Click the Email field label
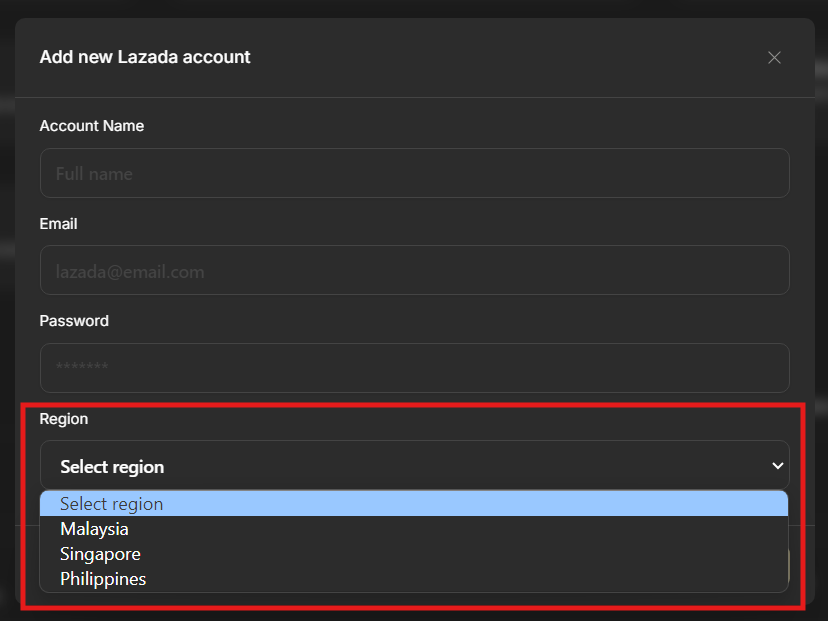Screen dimensions: 828x621 click(x=59, y=224)
